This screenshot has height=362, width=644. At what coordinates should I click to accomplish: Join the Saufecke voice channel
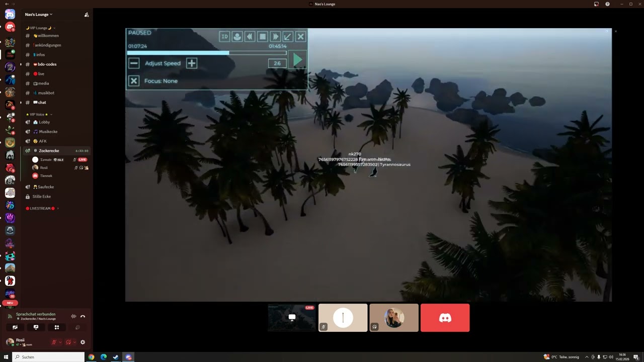tap(57, 187)
